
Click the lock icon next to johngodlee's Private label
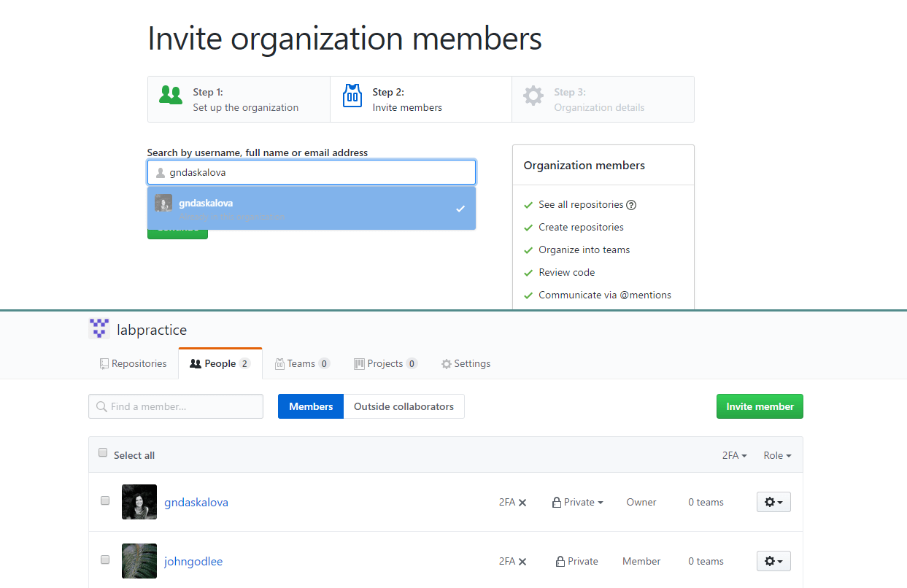[559, 561]
